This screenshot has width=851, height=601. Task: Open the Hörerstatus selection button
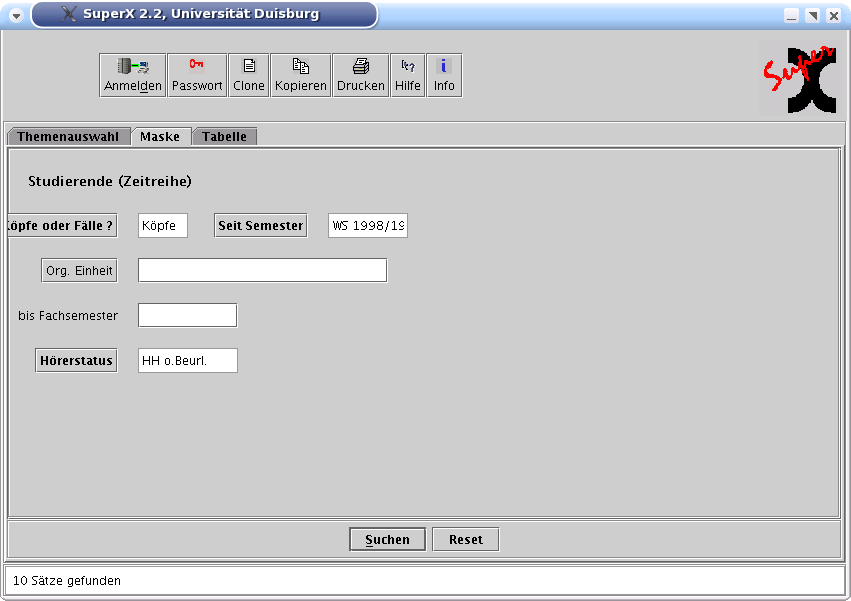76,361
